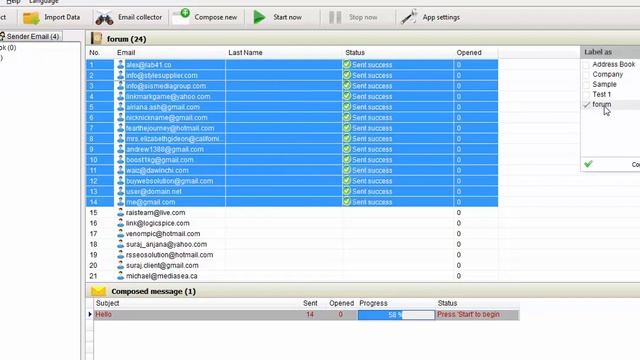Click the Compose new envelope icon

coord(181,17)
